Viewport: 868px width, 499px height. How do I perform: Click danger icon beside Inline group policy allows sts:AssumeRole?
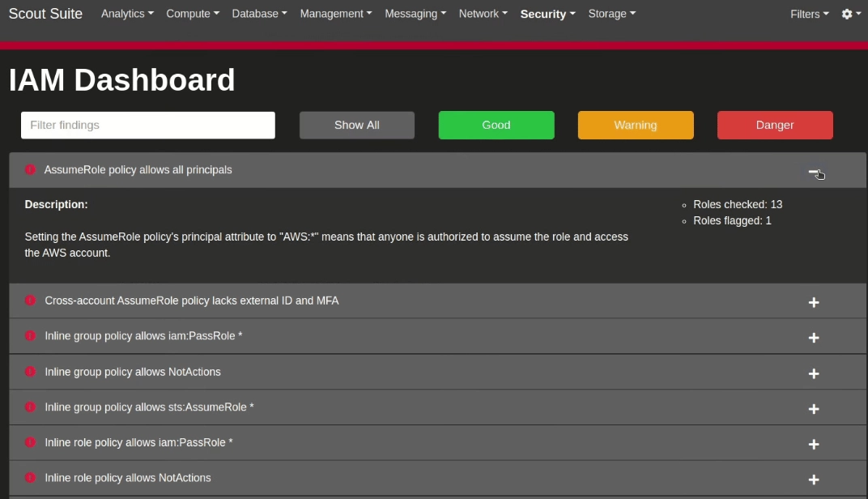(x=30, y=407)
